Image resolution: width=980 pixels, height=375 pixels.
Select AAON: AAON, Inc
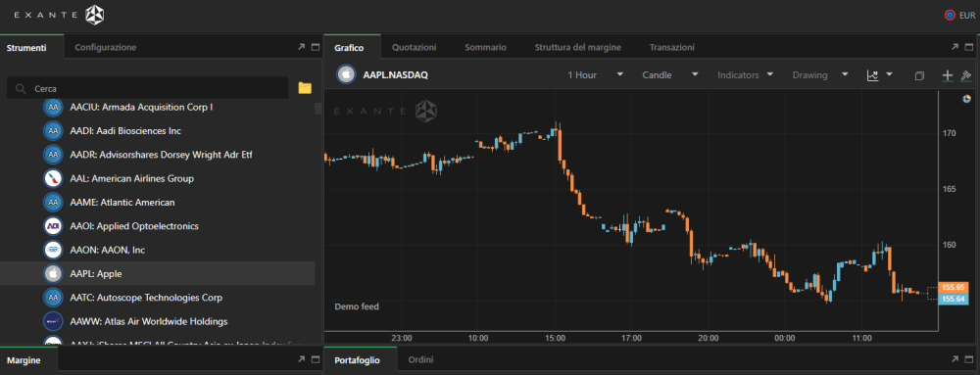[158, 250]
